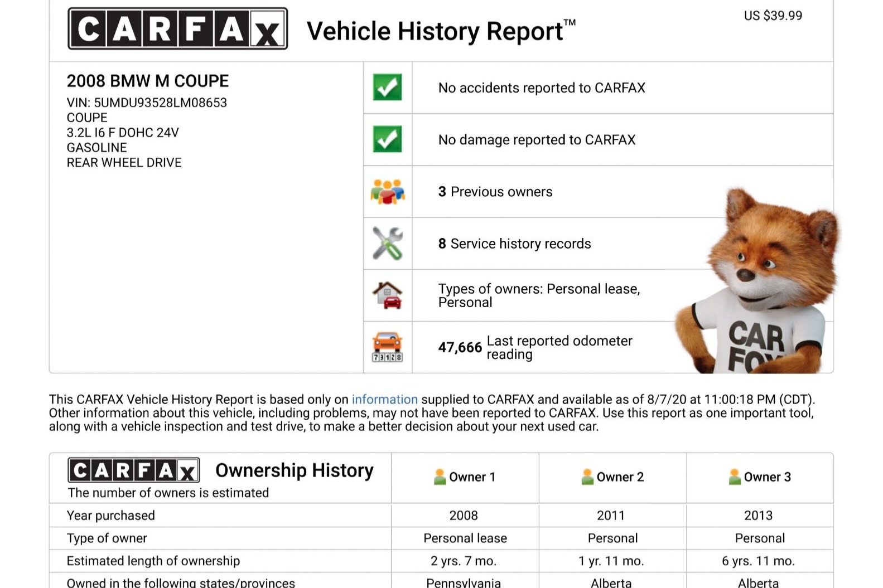This screenshot has height=588, width=883.
Task: Click the 'Type of owner' row label
Action: pos(107,538)
